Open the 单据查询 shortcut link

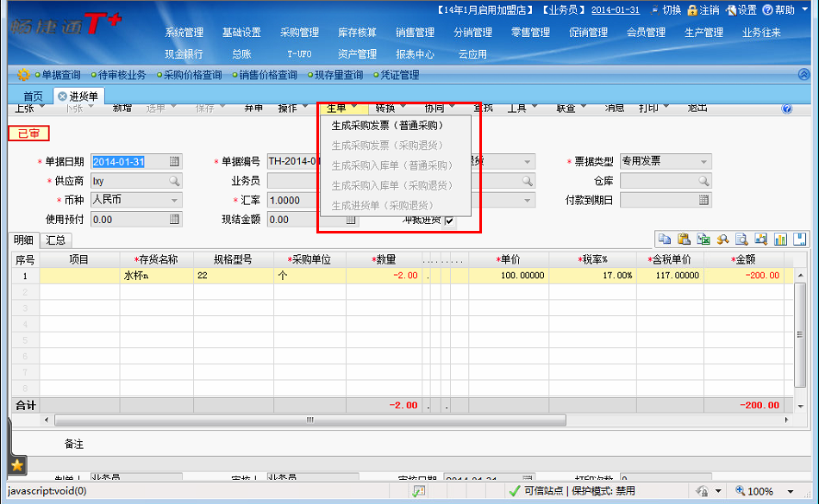(x=61, y=75)
